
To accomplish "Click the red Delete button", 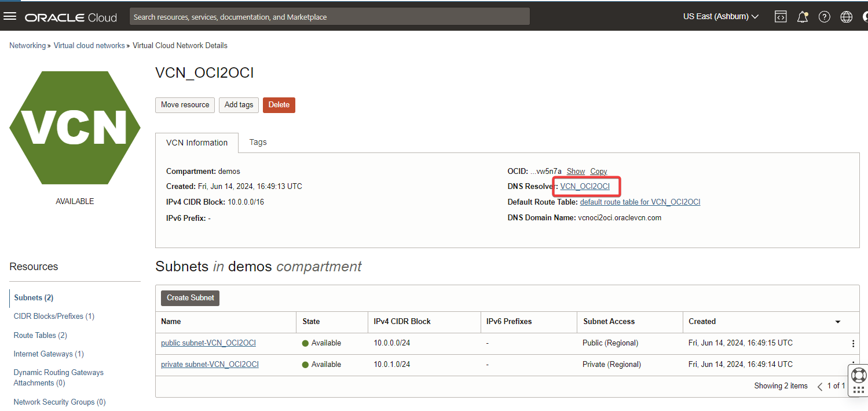I will (279, 105).
